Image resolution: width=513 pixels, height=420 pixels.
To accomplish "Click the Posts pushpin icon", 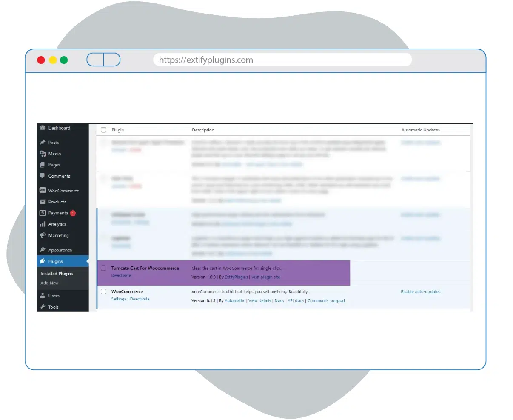I will [x=43, y=143].
